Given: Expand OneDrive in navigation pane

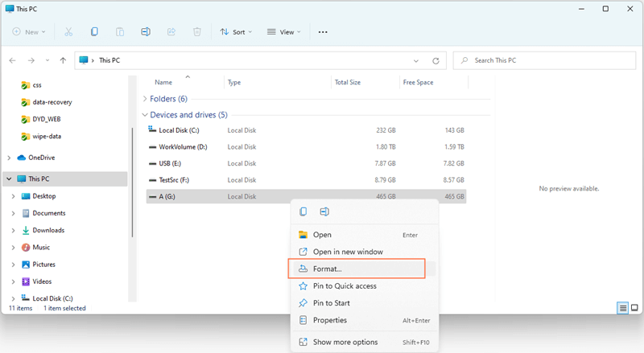Looking at the screenshot, I should pos(9,158).
